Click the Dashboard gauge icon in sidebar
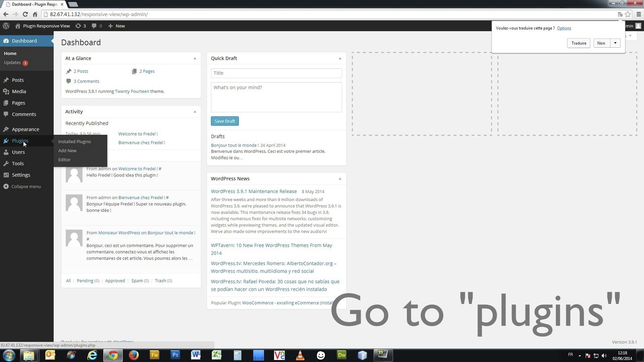This screenshot has height=362, width=644. tap(6, 41)
